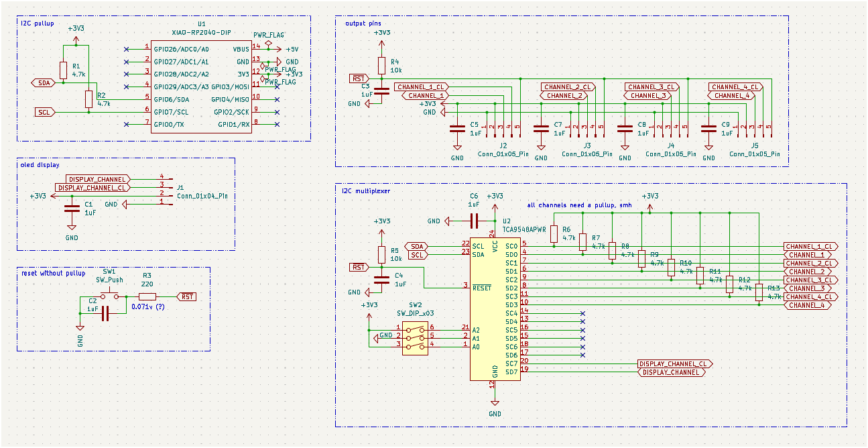
Task: Select the GND symbol below capacitor C9
Action: [707, 149]
